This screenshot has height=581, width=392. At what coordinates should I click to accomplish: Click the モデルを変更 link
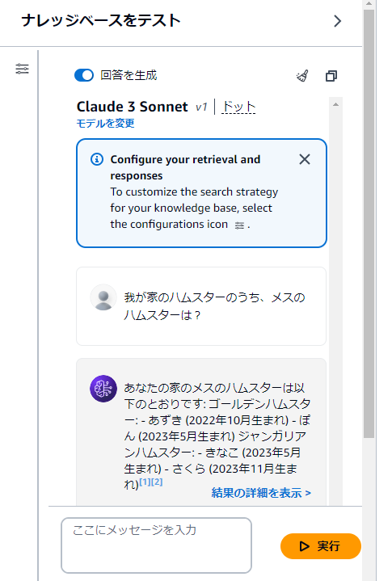tap(105, 124)
